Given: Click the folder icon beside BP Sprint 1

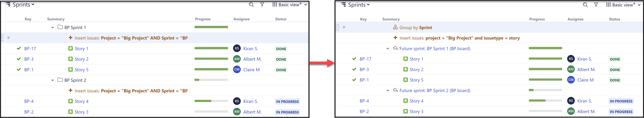Looking at the screenshot, I should point(60,27).
